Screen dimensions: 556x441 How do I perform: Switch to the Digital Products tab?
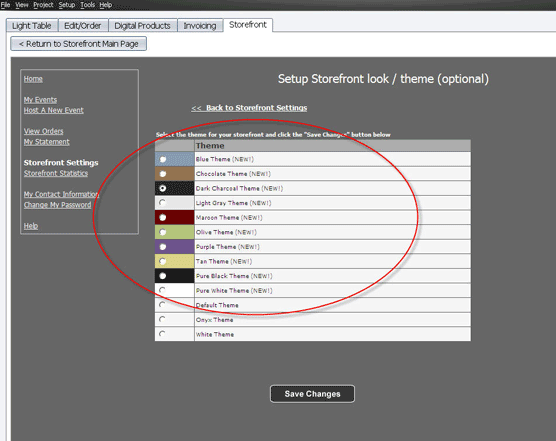142,26
